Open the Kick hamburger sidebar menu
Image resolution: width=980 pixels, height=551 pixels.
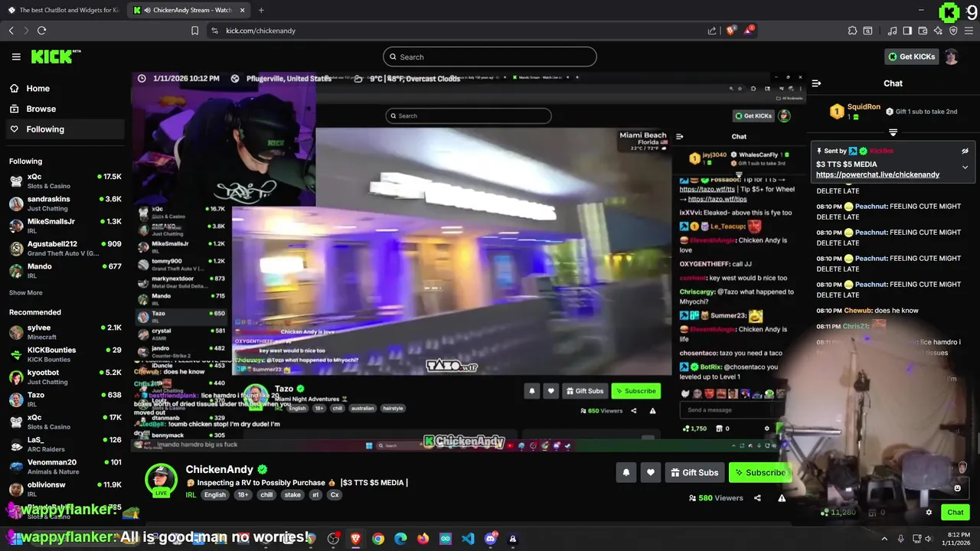pos(16,57)
